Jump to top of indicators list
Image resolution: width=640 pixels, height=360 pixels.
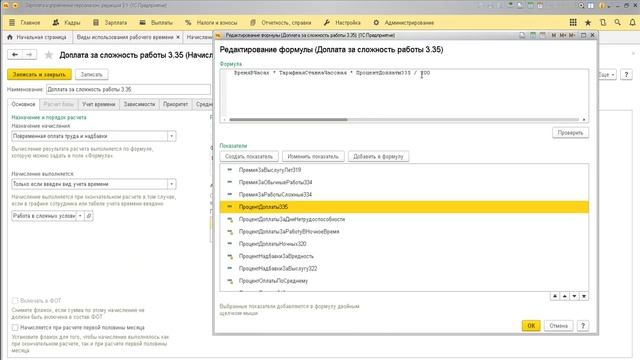[x=555, y=296]
